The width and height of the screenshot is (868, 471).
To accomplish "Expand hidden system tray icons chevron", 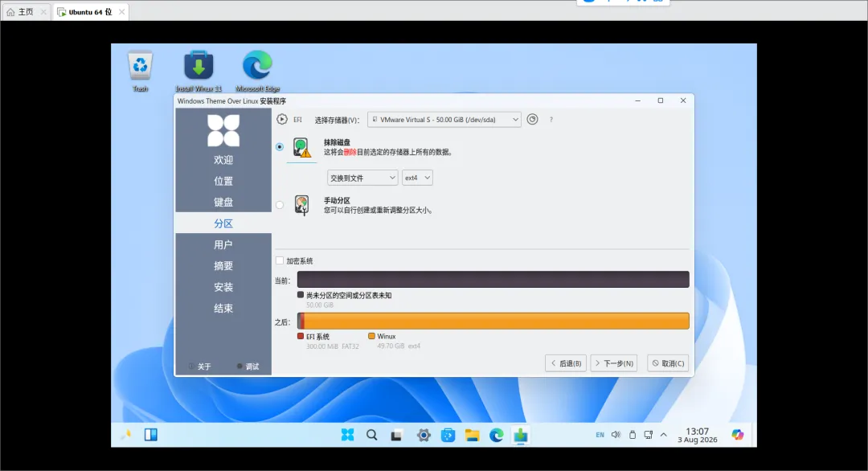I will pos(664,435).
